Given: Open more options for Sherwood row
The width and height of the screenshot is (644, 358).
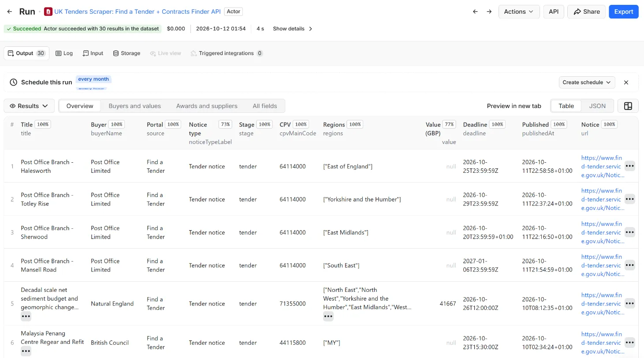Looking at the screenshot, I should (630, 232).
